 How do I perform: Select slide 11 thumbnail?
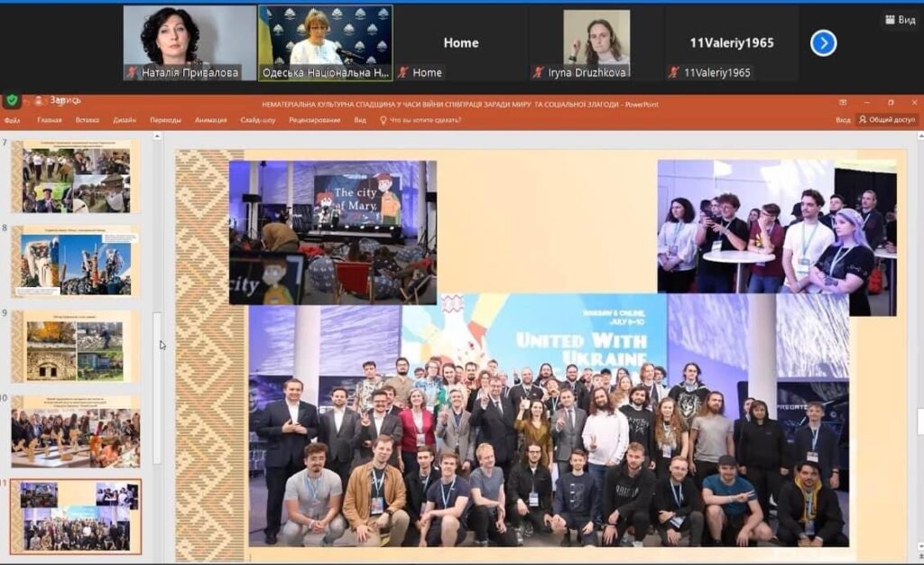click(76, 516)
